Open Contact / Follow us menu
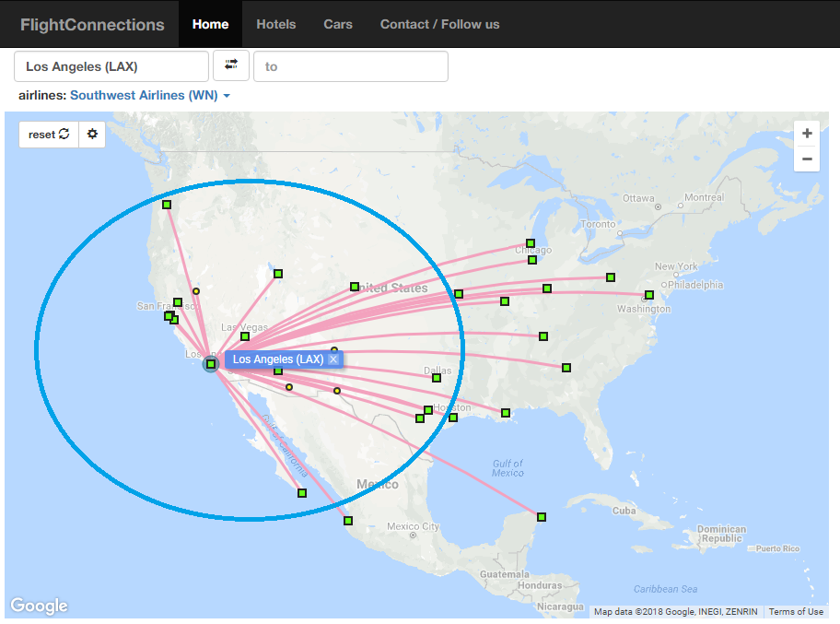Viewport: 840px width, 624px height. 440,24
